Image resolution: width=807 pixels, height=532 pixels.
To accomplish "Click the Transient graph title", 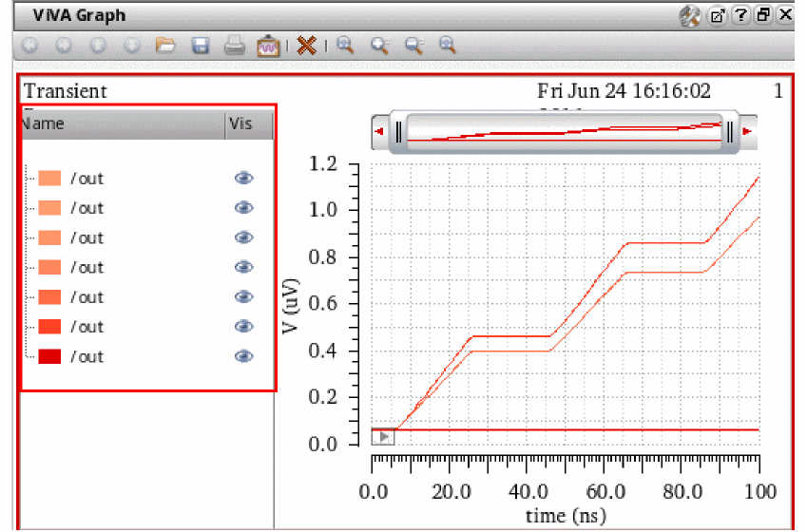I will point(66,91).
